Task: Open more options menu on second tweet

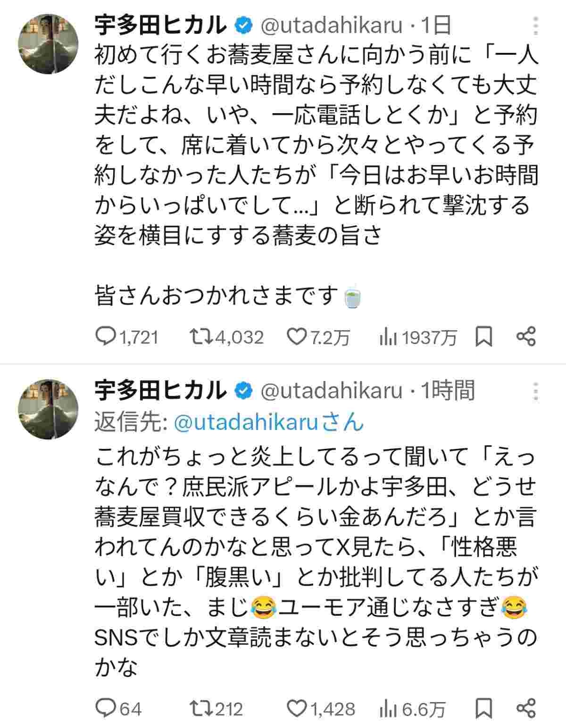Action: pos(535,391)
